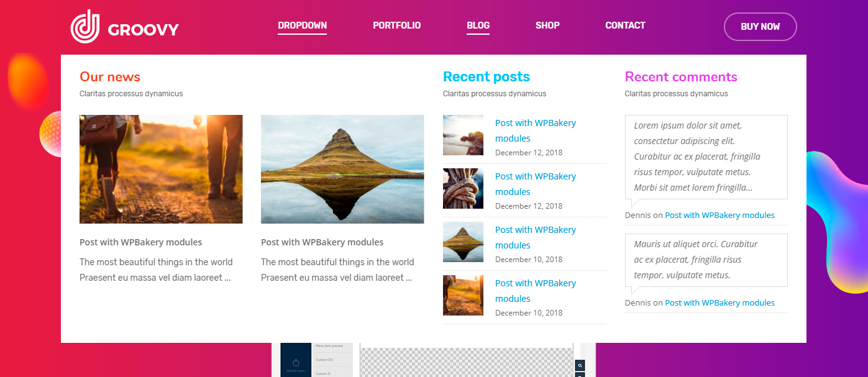Image resolution: width=868 pixels, height=377 pixels.
Task: Follow Dennis's second comment post link
Action: click(720, 302)
